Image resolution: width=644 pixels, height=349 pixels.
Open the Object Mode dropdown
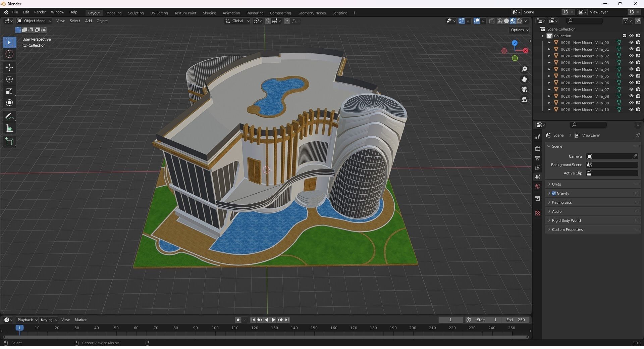point(34,21)
